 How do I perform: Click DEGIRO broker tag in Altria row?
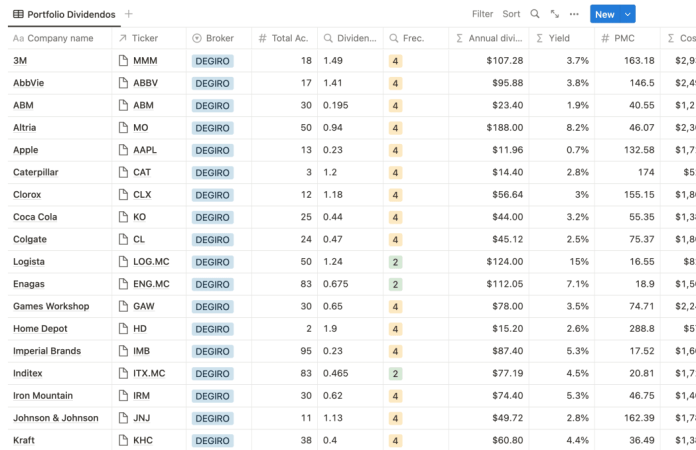coord(213,128)
